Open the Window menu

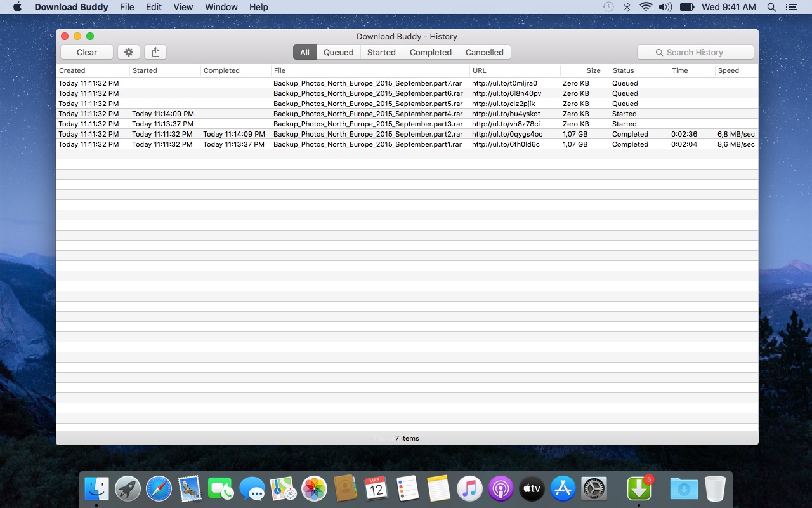[221, 7]
